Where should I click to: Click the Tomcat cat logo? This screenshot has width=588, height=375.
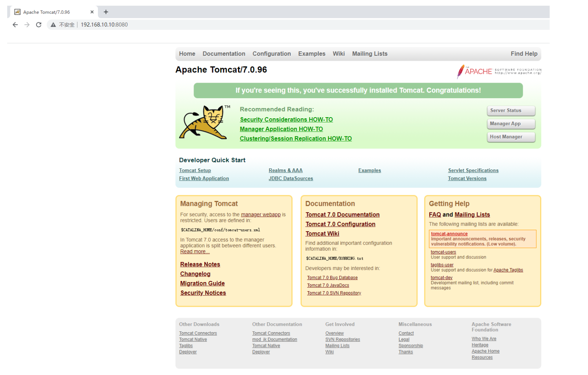[x=205, y=122]
